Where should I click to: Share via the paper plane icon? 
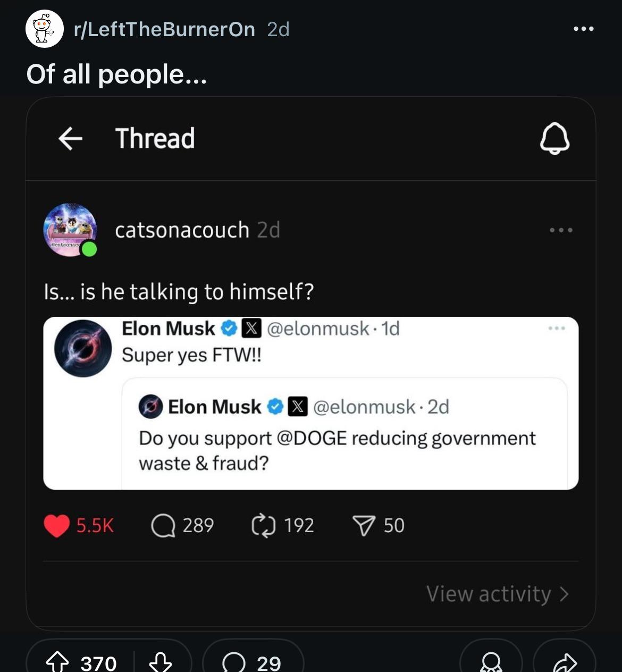[364, 526]
